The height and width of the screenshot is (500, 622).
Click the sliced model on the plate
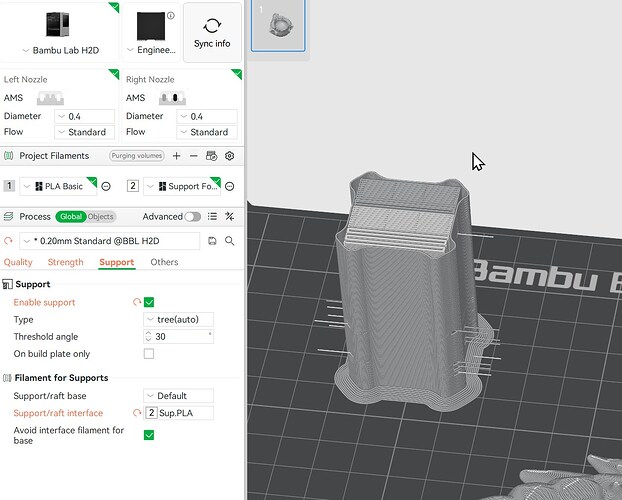tap(409, 290)
